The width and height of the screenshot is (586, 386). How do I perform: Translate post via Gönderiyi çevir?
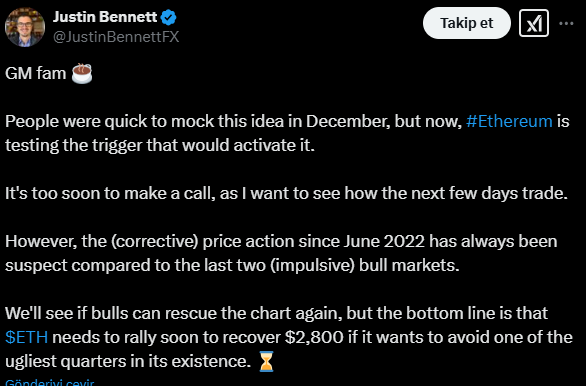tap(50, 382)
